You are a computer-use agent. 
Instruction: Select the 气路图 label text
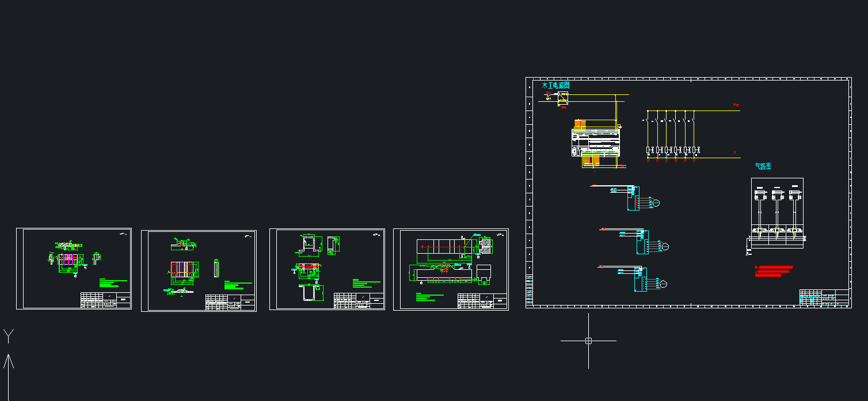763,166
